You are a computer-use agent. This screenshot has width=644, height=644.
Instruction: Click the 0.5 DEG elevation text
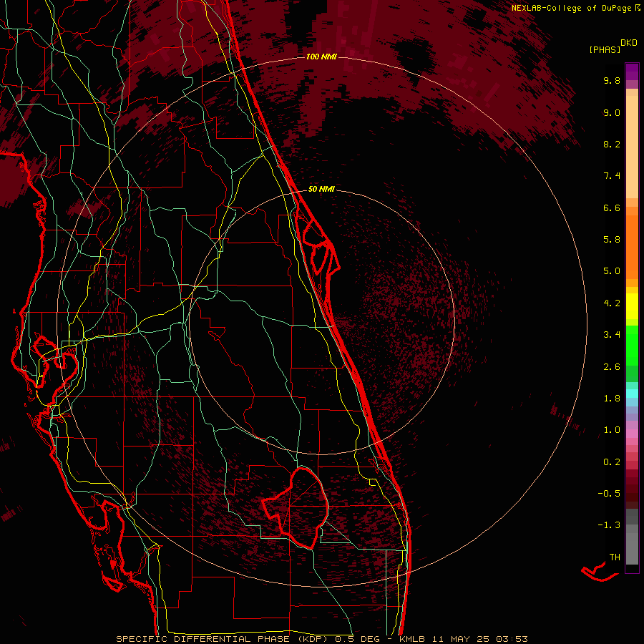[357, 639]
